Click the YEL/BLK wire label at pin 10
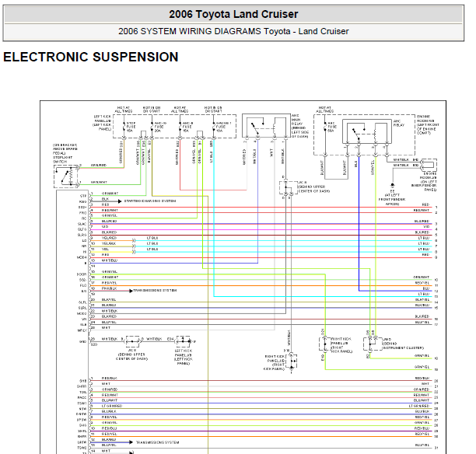 click(x=109, y=243)
